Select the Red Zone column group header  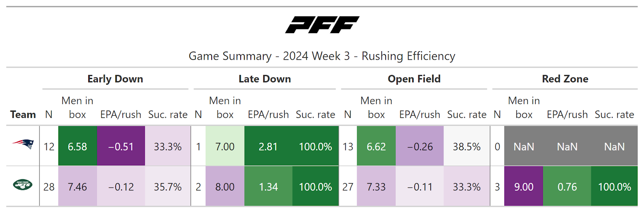click(x=565, y=79)
